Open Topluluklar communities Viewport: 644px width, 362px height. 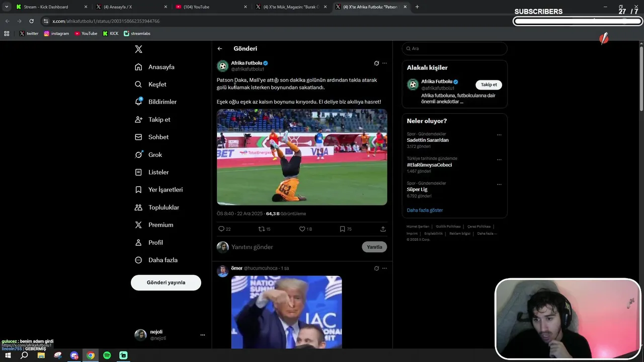157,207
